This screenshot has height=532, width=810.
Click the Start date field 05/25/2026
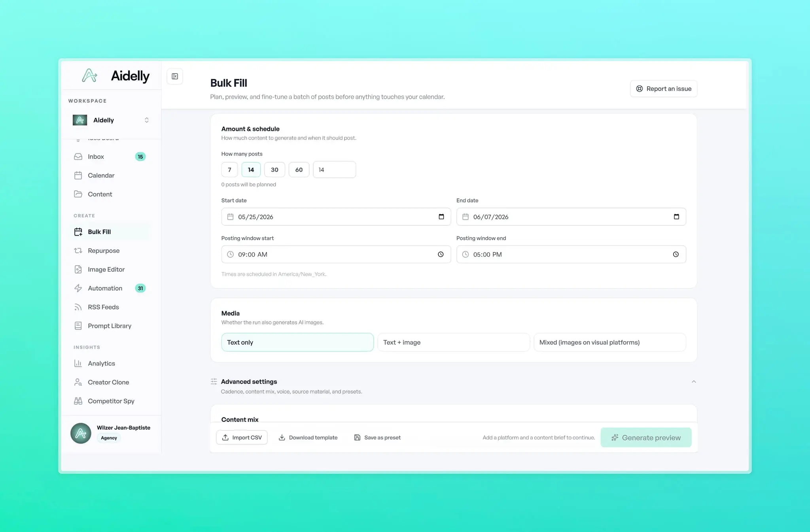click(336, 217)
